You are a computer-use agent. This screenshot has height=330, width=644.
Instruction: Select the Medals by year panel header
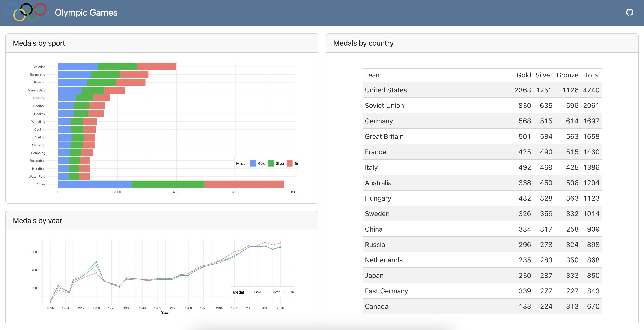pyautogui.click(x=38, y=220)
